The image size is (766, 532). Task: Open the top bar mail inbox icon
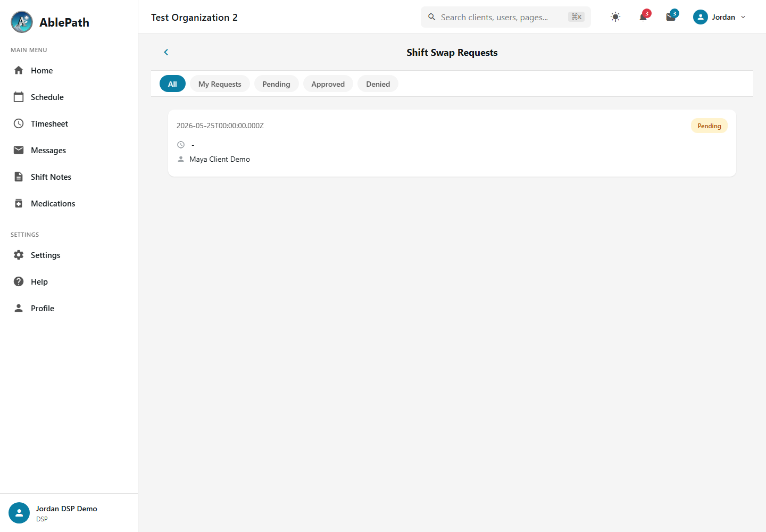(x=671, y=17)
